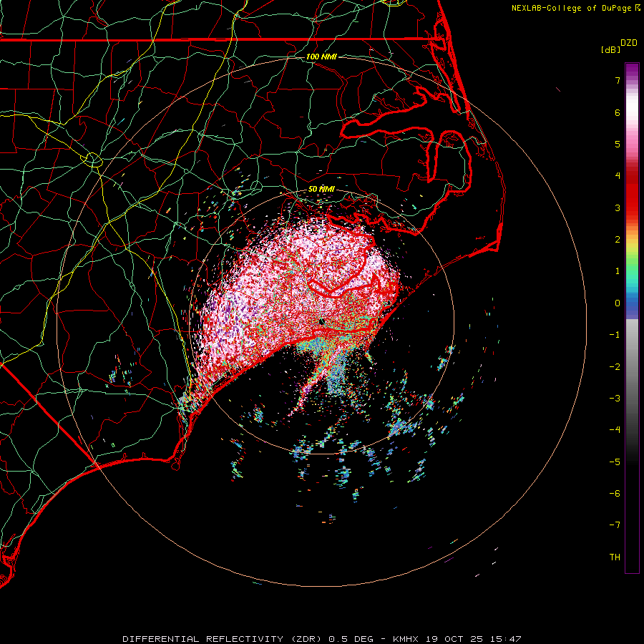Viewport: 644px width, 644px height.
Task: Click the -3 dB tick label on scale
Action: (615, 399)
